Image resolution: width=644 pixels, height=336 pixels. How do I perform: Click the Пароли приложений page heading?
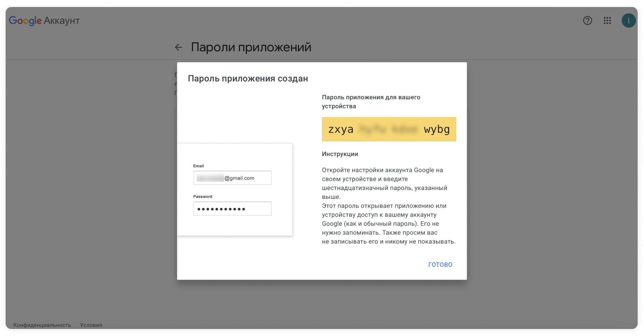pyautogui.click(x=251, y=47)
